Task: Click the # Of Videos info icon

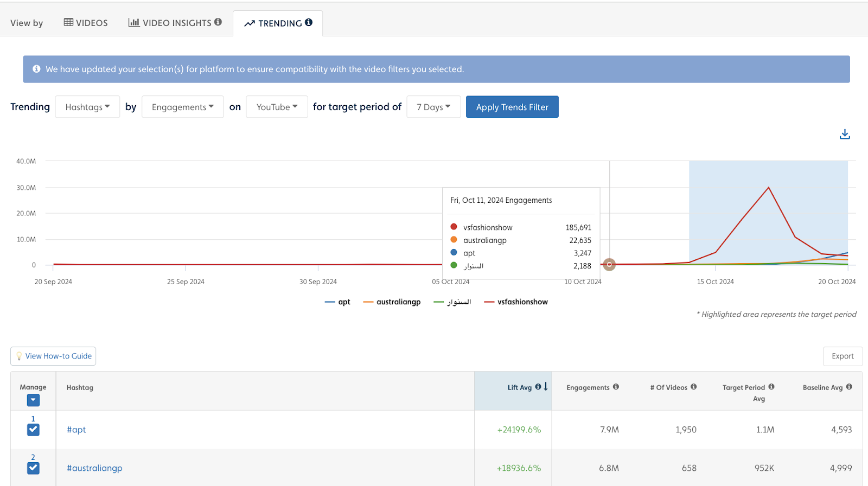Action: coord(694,387)
